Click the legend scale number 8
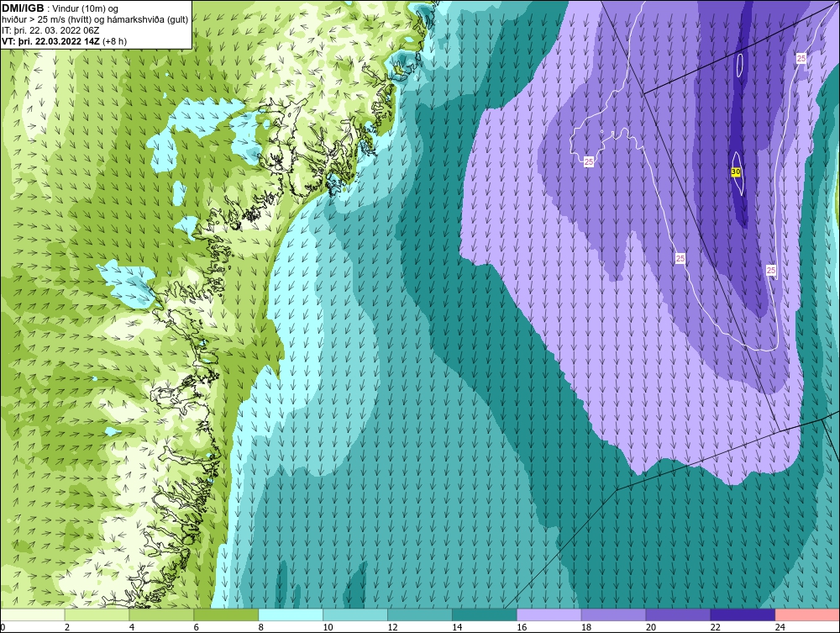840x633 pixels. click(x=261, y=627)
